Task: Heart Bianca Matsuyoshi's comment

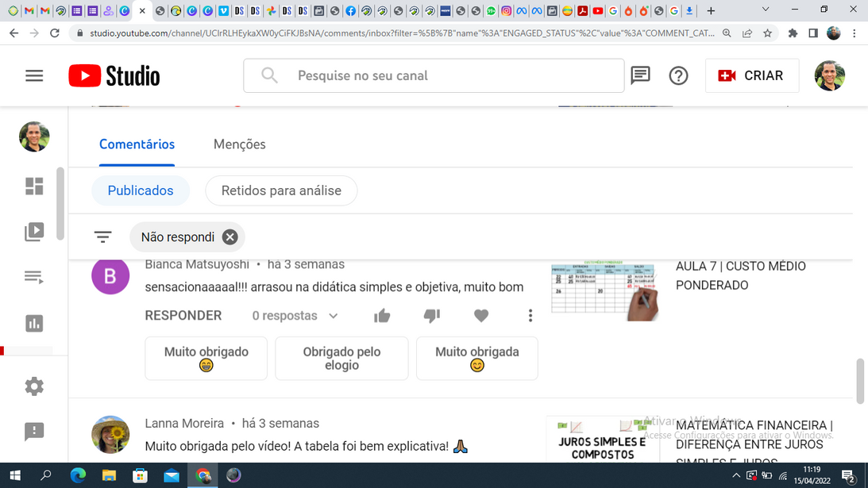Action: coord(481,316)
